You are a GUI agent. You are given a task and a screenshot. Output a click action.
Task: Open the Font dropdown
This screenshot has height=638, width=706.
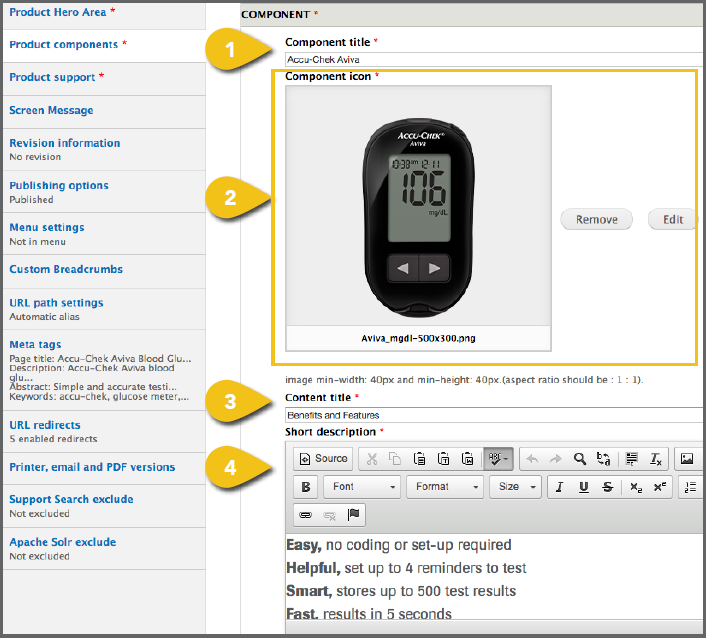pyautogui.click(x=362, y=487)
